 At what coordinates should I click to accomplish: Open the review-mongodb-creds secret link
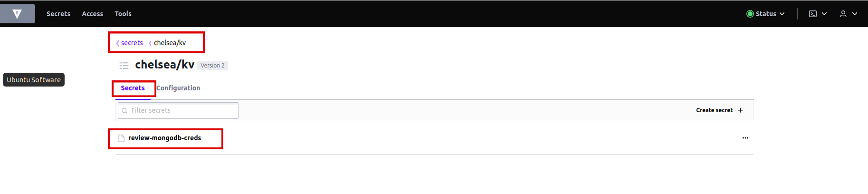(x=164, y=138)
